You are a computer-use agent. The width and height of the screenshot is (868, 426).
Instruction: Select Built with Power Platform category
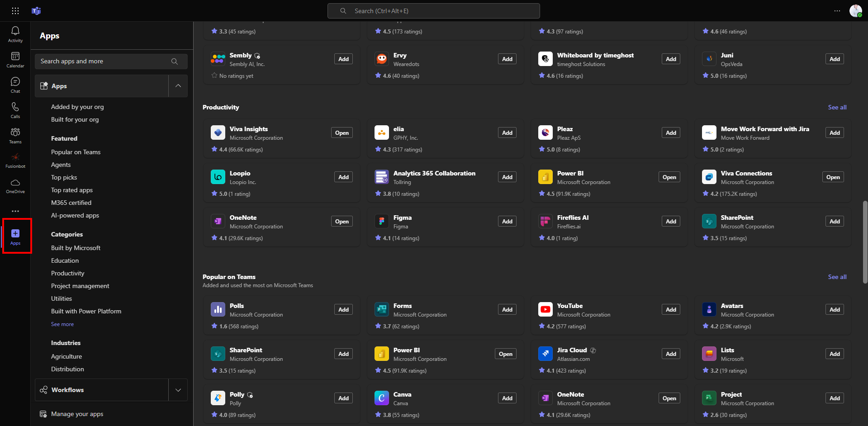click(x=86, y=311)
